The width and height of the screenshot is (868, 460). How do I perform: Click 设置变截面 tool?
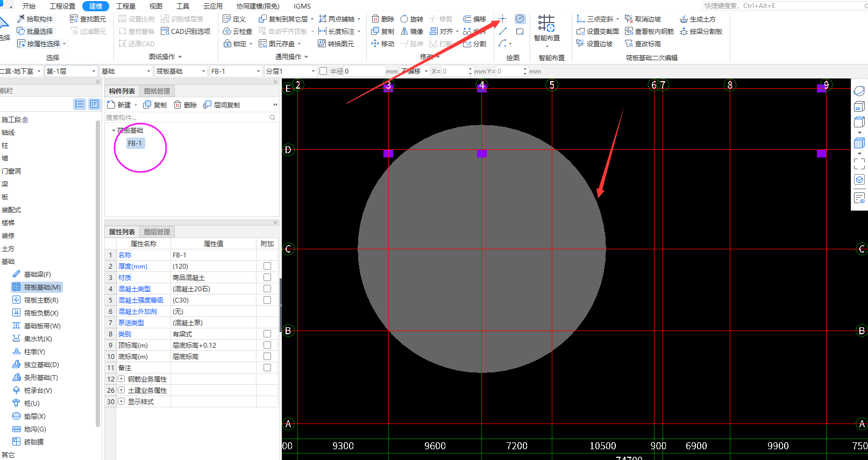[598, 31]
